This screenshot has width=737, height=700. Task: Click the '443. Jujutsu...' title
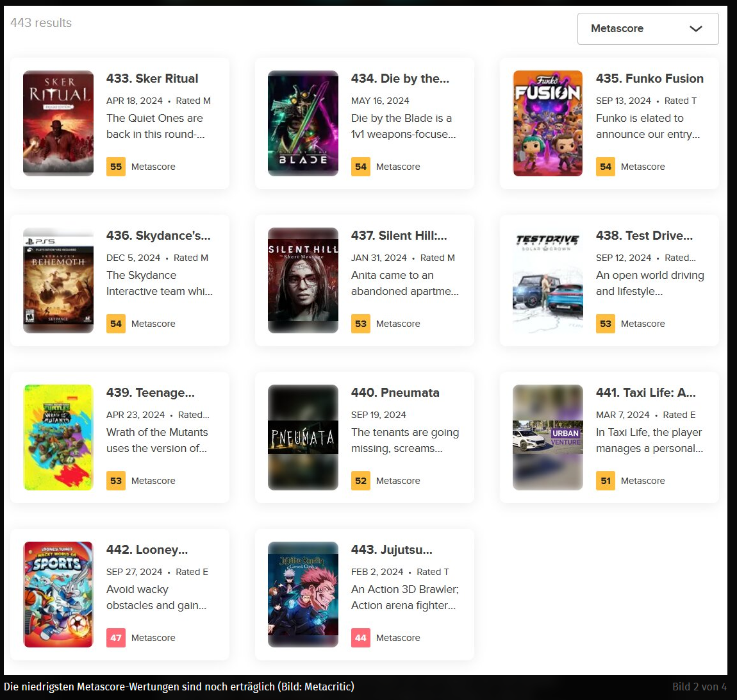point(392,549)
